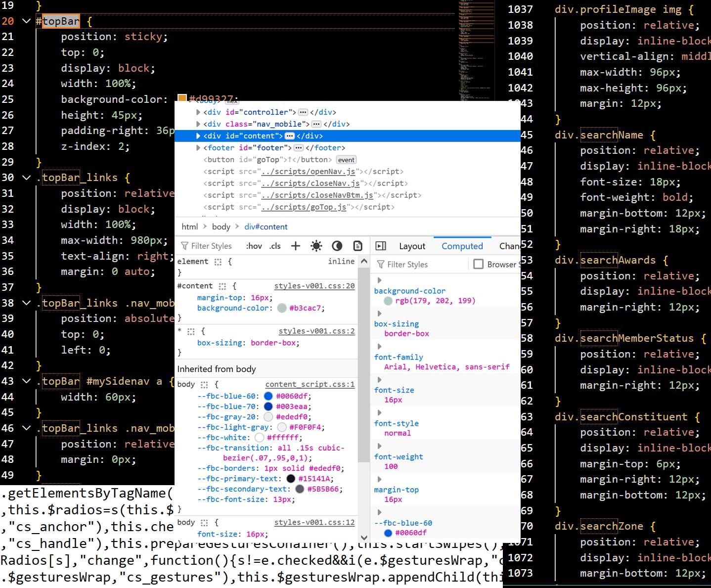Screen dimensions: 711x588
Task: Collapse fold chevron at editor line 46
Action: coord(27,428)
